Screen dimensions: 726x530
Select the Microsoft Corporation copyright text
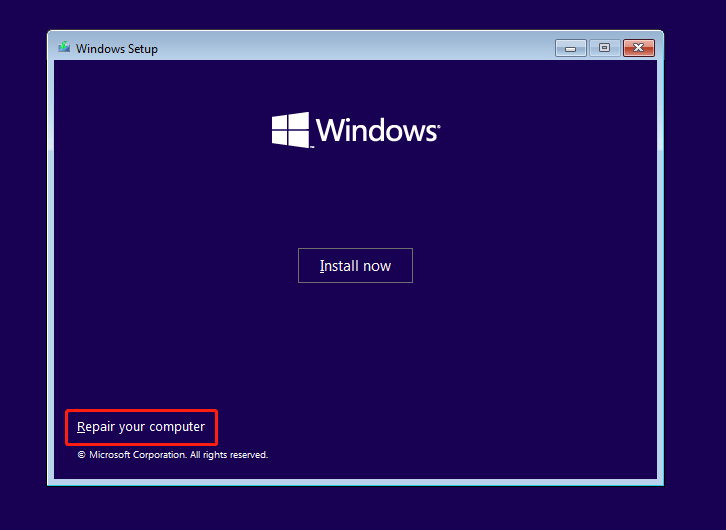pos(173,455)
